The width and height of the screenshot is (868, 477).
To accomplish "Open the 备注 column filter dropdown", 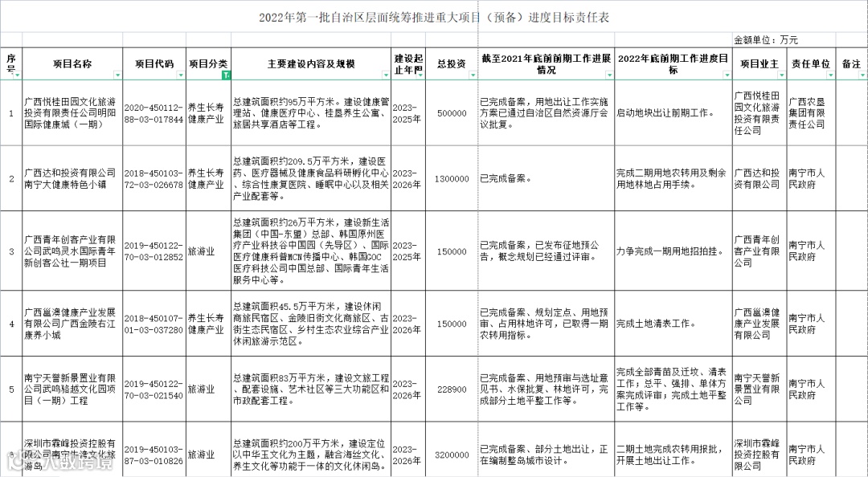I will (x=862, y=75).
